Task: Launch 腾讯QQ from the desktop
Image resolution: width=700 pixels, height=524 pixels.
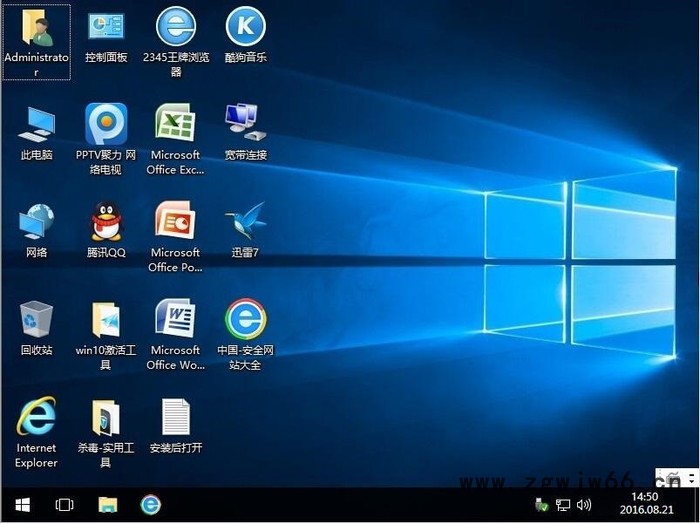Action: click(106, 222)
